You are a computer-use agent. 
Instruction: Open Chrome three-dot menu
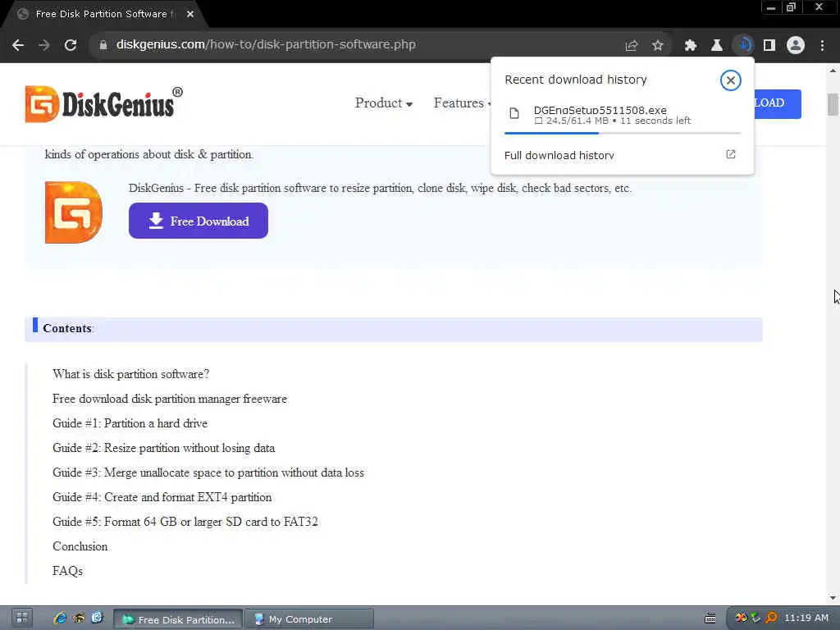pos(822,46)
